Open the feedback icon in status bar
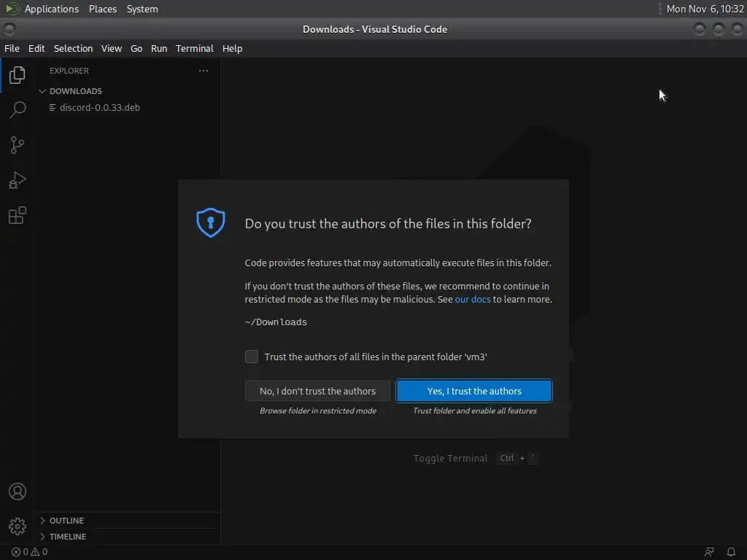Image resolution: width=747 pixels, height=560 pixels. pos(709,552)
